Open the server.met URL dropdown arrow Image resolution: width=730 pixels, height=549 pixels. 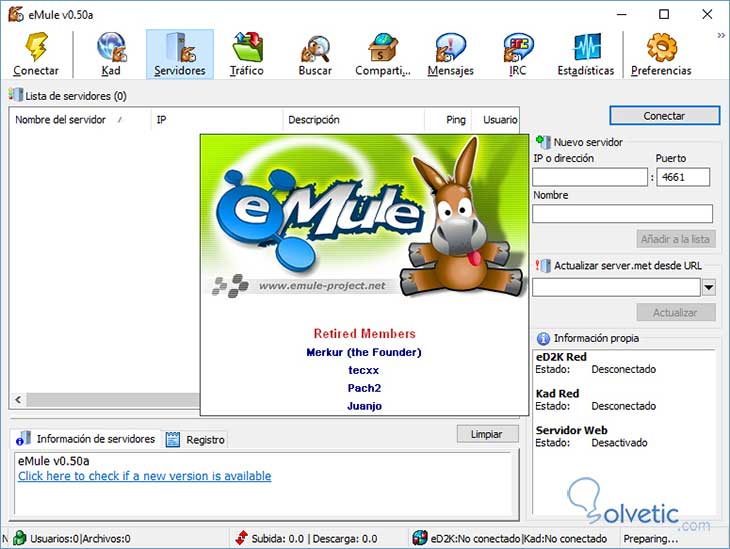[x=709, y=287]
